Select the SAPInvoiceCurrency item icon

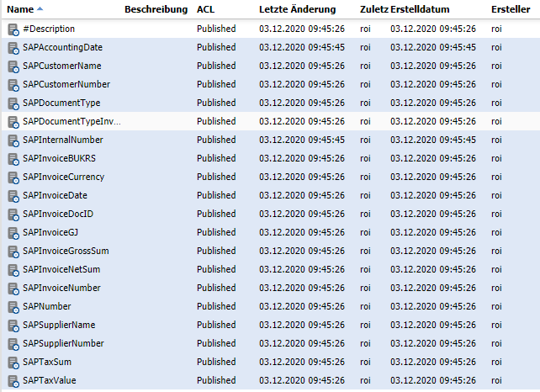13,177
